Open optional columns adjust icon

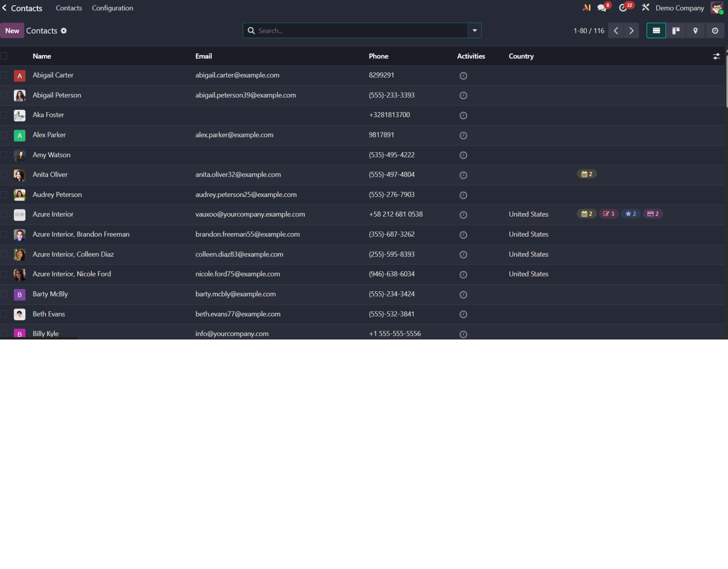click(716, 57)
